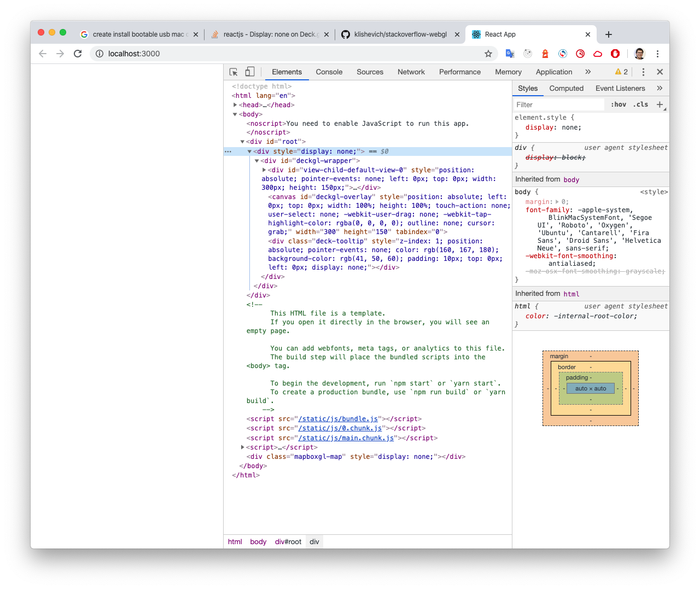700x589 pixels.
Task: Switch to the klishevich/stackoverflow-webgl tab
Action: pos(400,34)
